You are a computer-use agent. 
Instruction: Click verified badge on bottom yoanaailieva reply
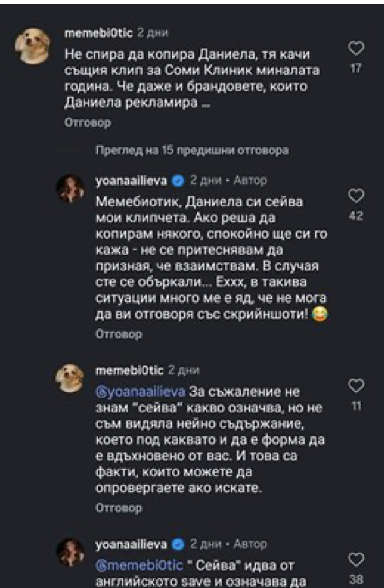pyautogui.click(x=178, y=544)
